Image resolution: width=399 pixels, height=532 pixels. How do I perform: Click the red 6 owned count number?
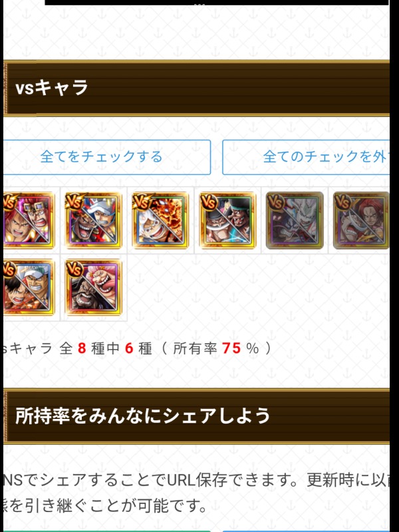click(x=129, y=348)
